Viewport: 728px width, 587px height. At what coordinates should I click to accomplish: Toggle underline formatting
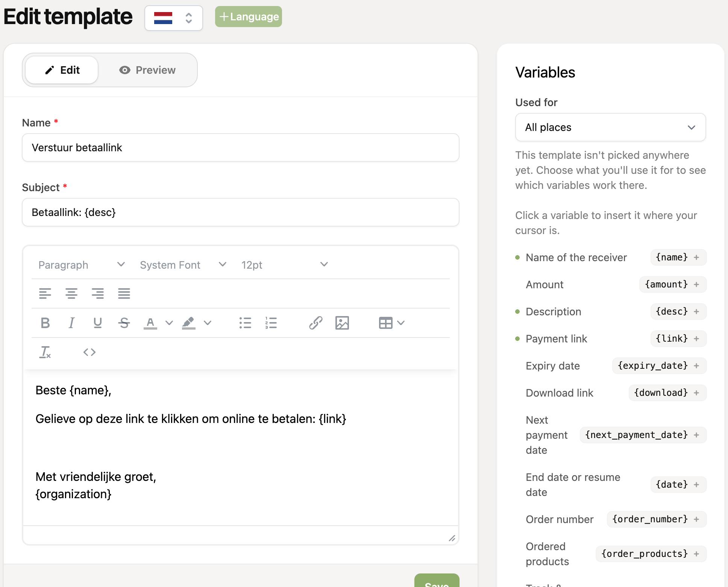click(98, 322)
